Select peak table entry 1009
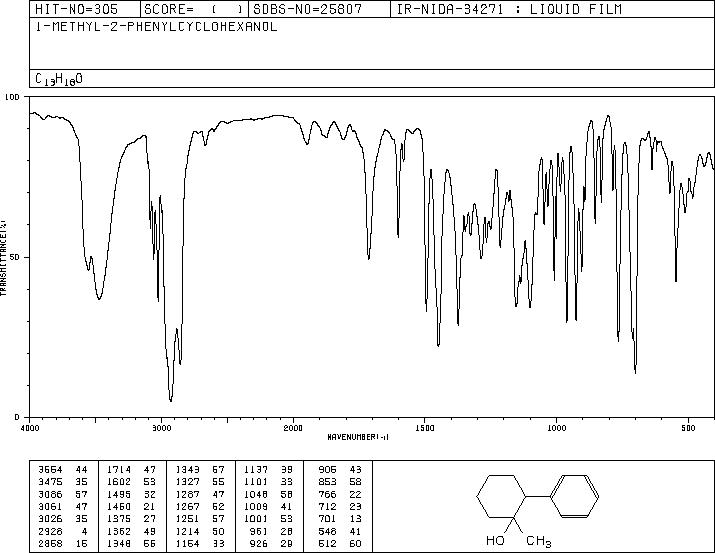The width and height of the screenshot is (715, 553). point(269,506)
